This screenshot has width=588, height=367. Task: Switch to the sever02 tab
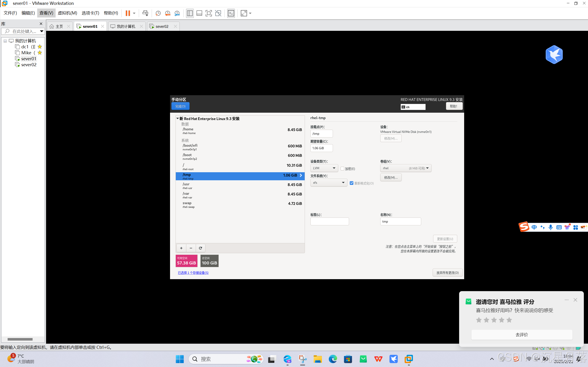pos(162,26)
